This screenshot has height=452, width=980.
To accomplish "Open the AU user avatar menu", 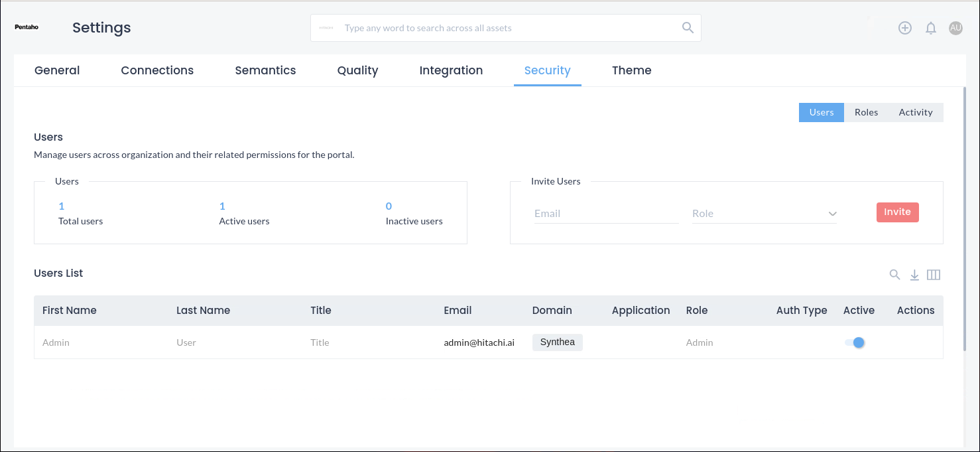I will (x=955, y=28).
